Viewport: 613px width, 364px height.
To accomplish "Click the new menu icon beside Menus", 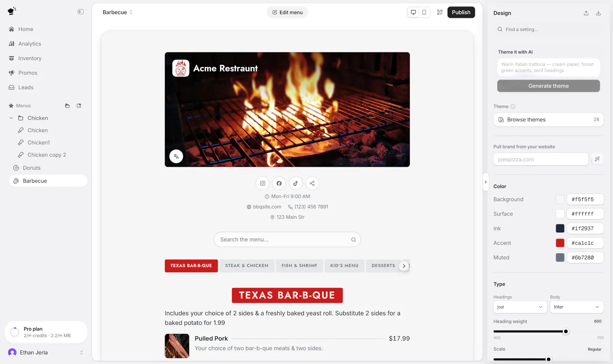I will 79,106.
